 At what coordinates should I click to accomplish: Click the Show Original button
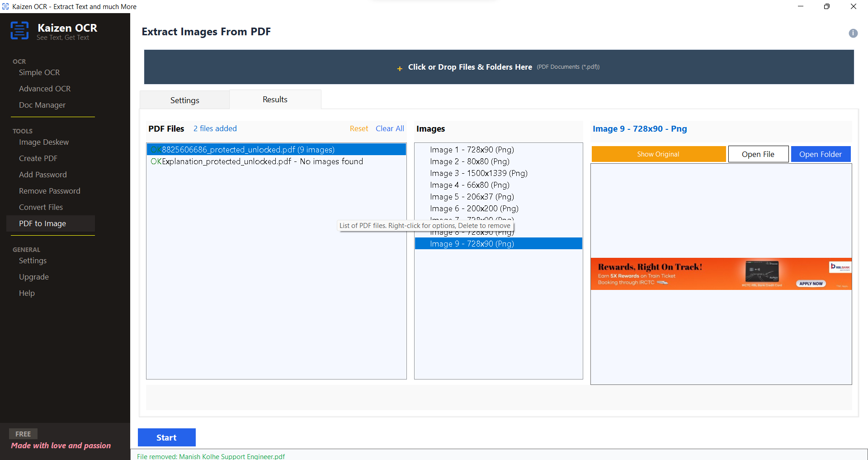click(658, 154)
